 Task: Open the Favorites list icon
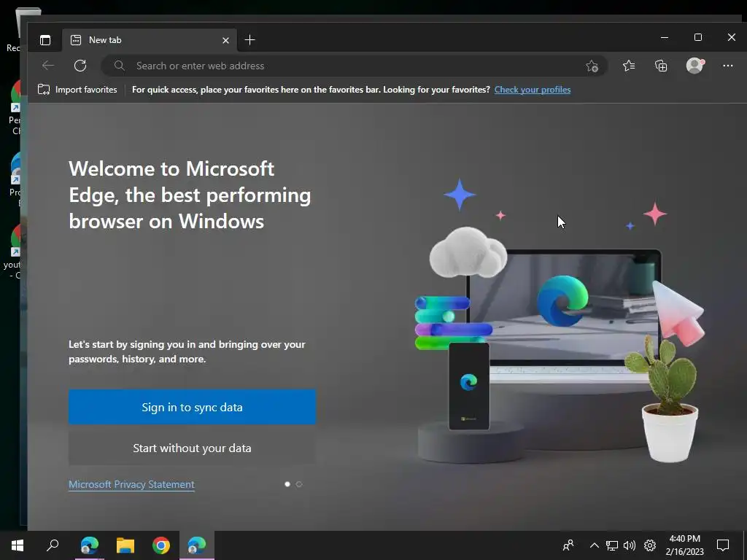click(x=629, y=66)
